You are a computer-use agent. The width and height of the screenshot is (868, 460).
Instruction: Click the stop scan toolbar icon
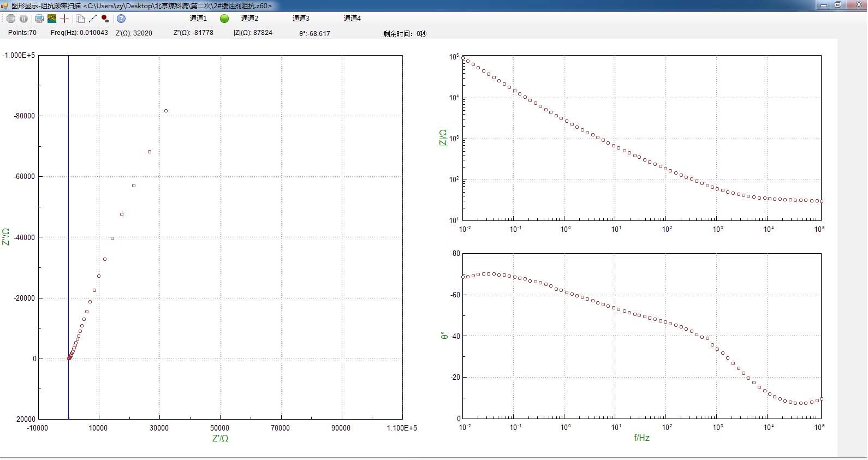11,19
